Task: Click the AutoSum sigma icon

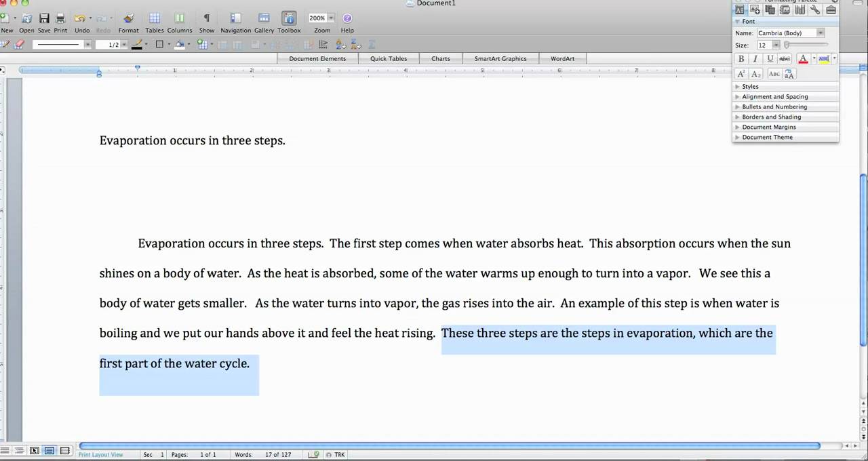Action: [x=372, y=44]
